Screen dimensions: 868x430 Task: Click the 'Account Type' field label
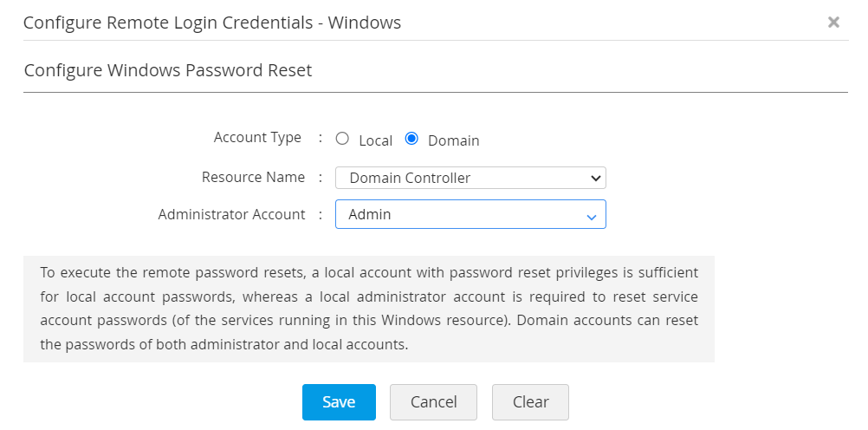[x=257, y=138]
